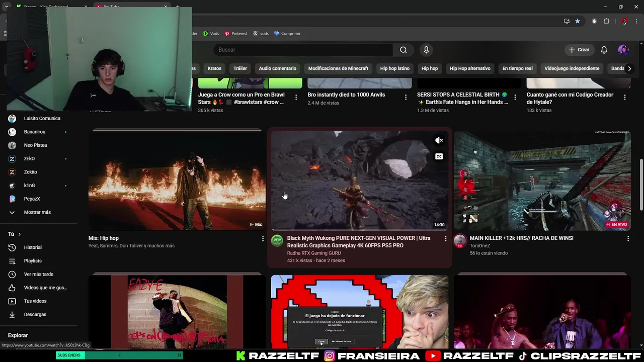
Task: Open Tus videos from the sidebar
Action: [39, 301]
